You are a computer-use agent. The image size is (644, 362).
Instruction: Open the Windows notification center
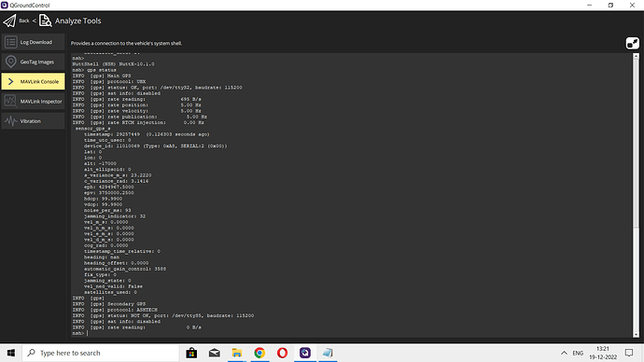629,353
